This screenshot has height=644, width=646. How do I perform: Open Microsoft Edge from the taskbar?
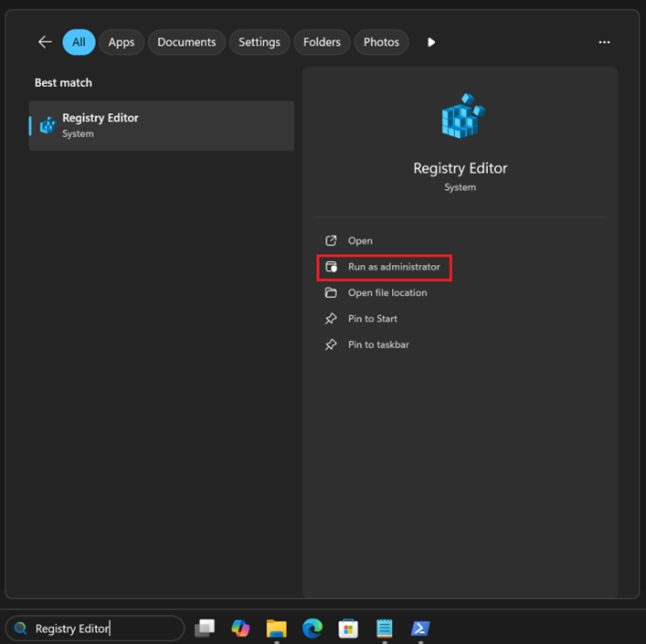point(312,628)
